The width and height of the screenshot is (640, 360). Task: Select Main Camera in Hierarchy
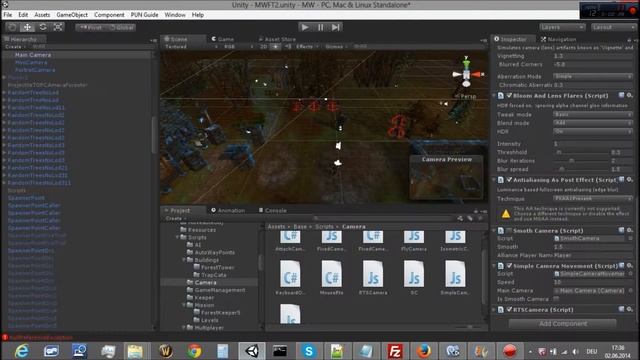[33, 55]
